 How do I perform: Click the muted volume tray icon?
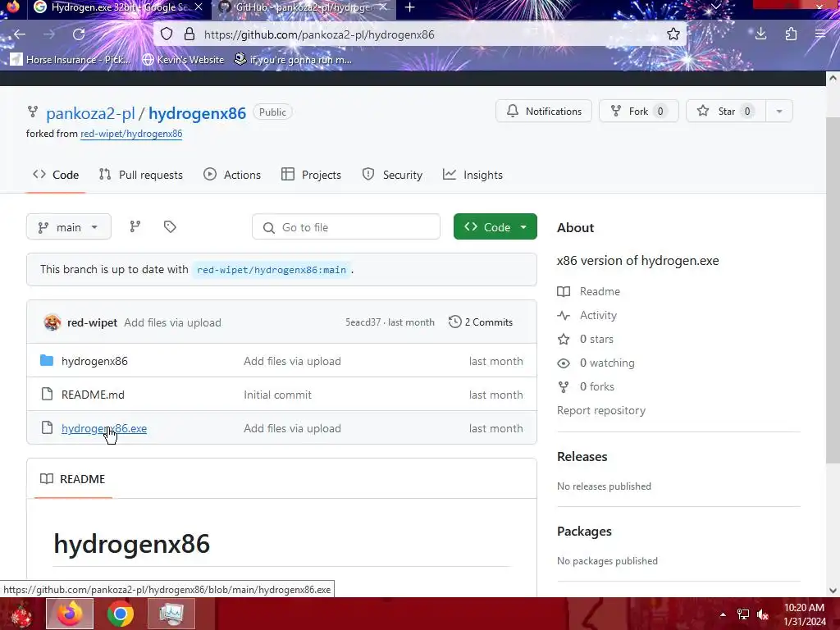(x=763, y=614)
